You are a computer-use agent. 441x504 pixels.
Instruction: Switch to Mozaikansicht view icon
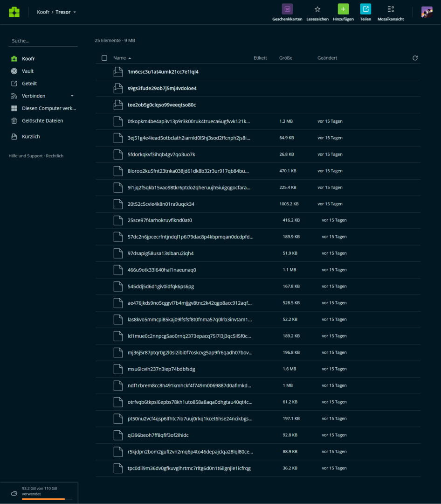[x=391, y=9]
